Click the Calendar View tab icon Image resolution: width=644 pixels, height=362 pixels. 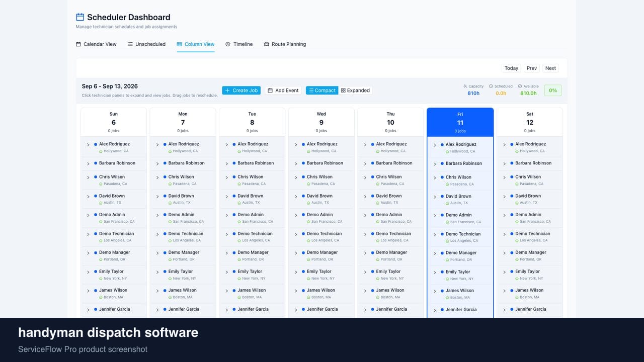(x=78, y=44)
